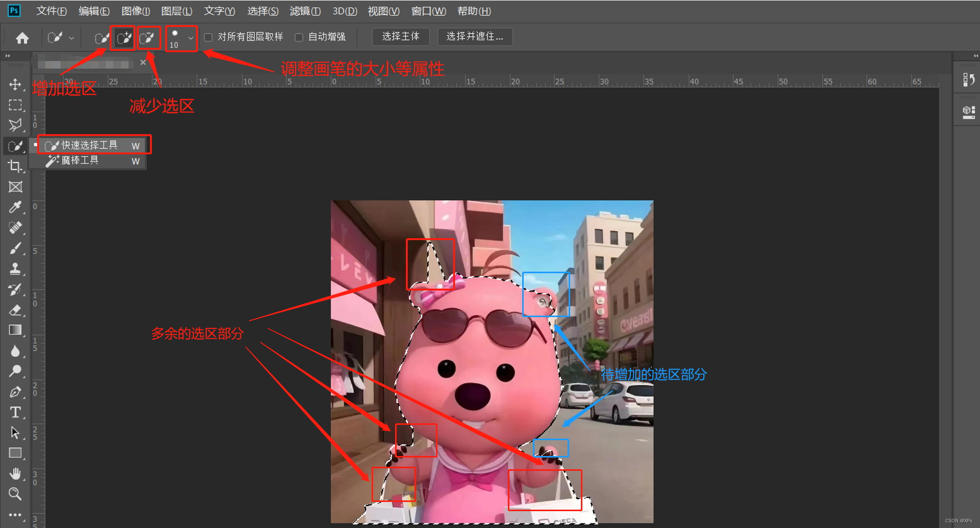
Task: Close the open document tab
Action: pos(143,62)
